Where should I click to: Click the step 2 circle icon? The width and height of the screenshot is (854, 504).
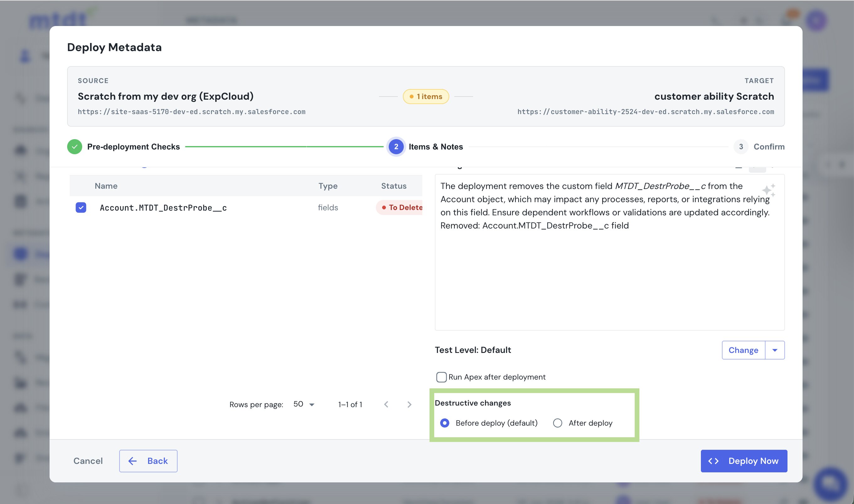[396, 147]
